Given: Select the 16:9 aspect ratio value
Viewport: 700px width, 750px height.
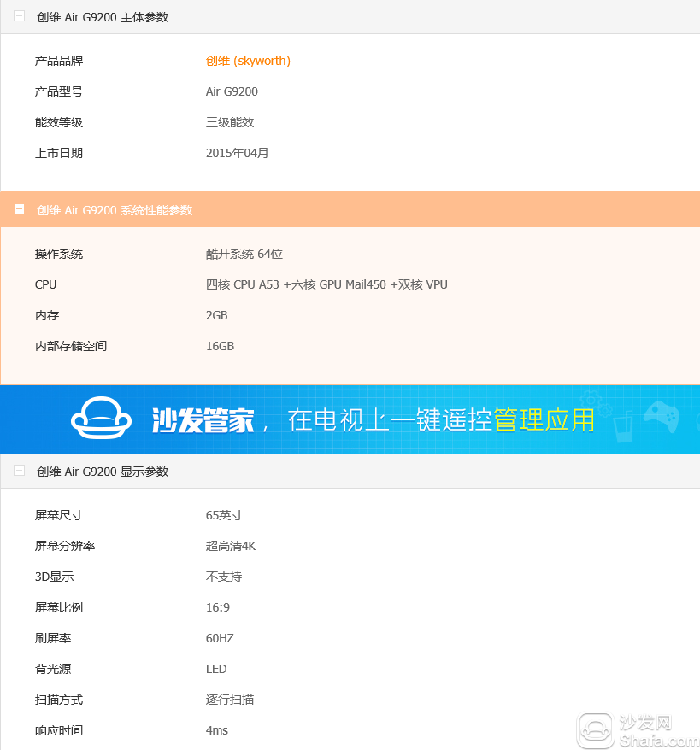Looking at the screenshot, I should click(218, 607).
